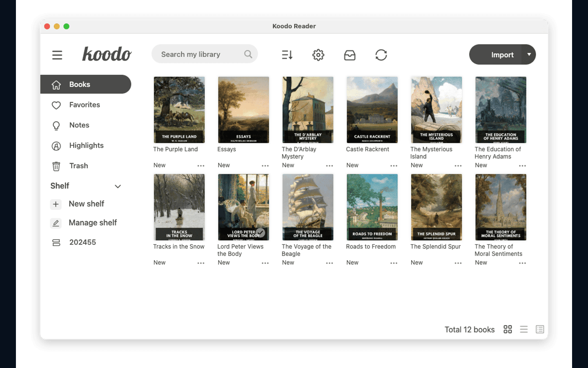Open The Purple Land cover thumbnail
This screenshot has width=588, height=368.
point(179,110)
